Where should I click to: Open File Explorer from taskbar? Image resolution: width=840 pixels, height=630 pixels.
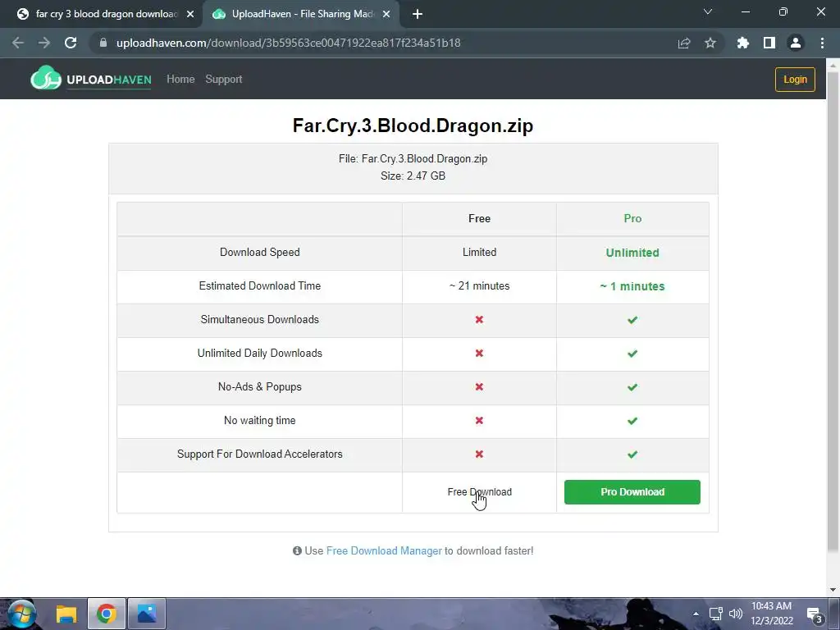tap(66, 614)
